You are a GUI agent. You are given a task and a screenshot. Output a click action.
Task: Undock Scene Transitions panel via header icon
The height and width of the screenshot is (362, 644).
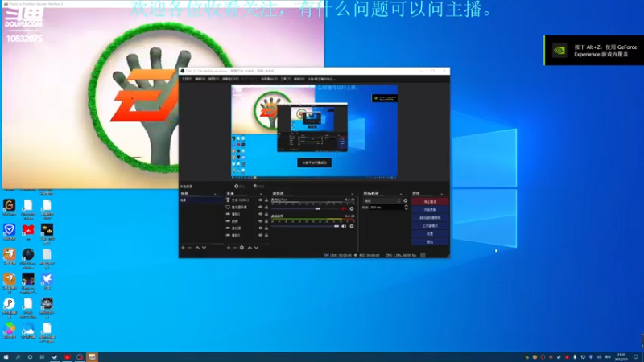pyautogui.click(x=401, y=194)
